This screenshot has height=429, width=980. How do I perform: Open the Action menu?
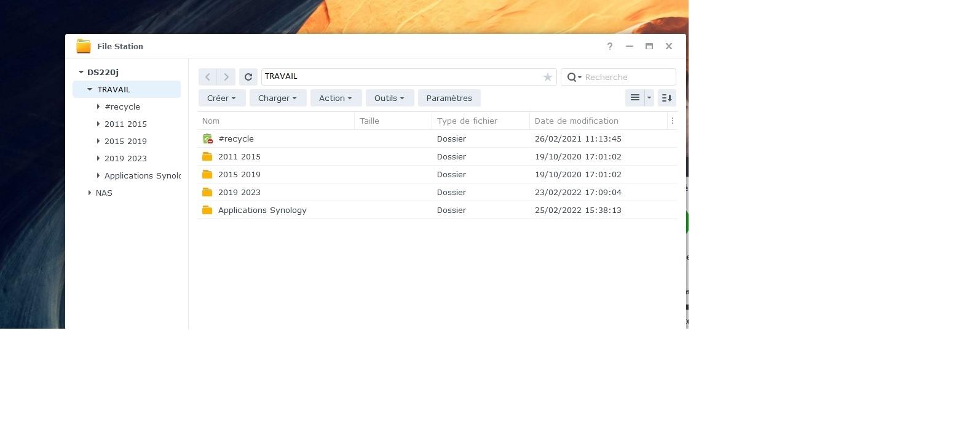point(335,98)
